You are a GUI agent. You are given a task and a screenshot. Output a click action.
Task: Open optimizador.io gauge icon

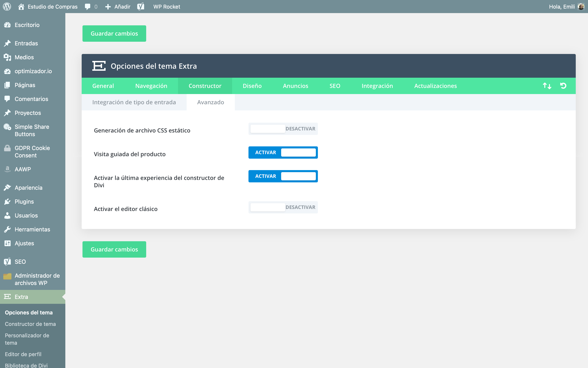pyautogui.click(x=7, y=71)
